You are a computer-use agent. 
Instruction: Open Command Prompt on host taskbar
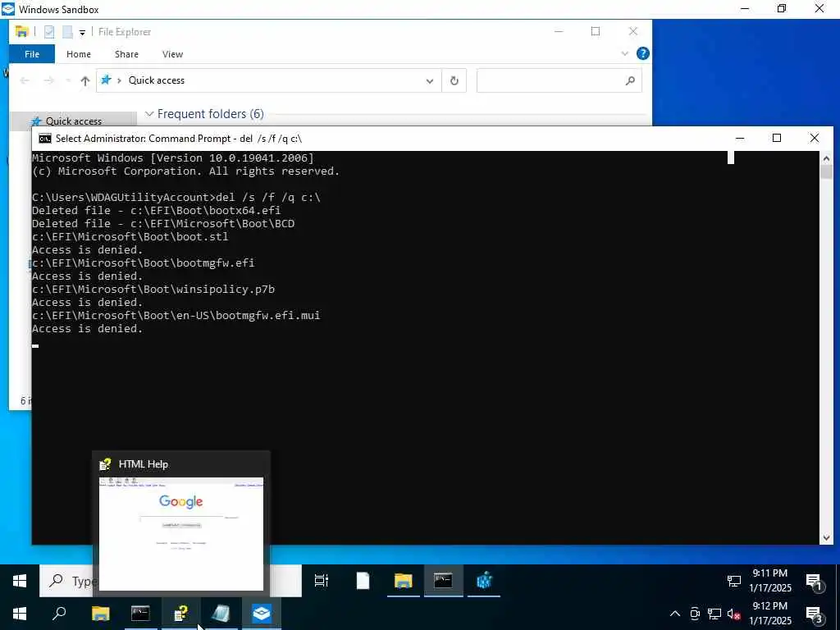pyautogui.click(x=140, y=614)
